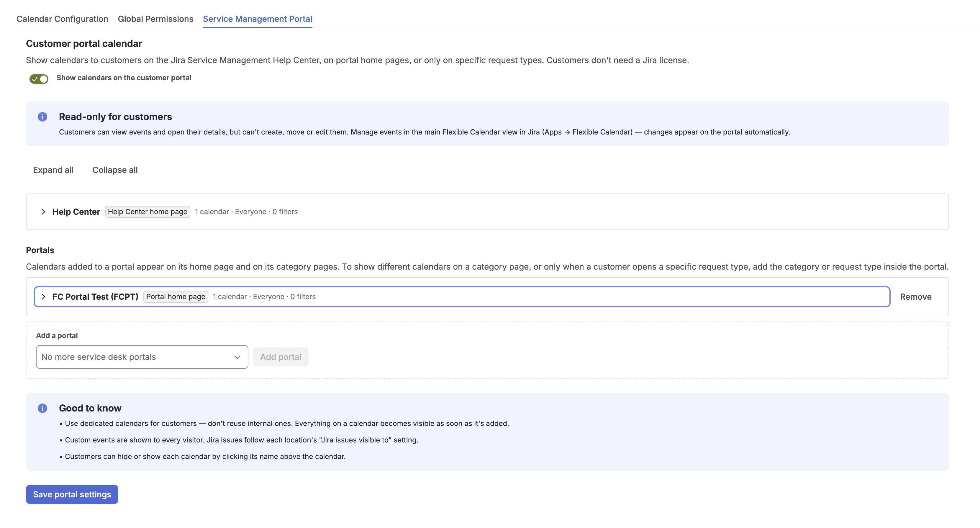This screenshot has height=528, width=980.
Task: Open the No more service desk portals dropdown
Action: [142, 357]
